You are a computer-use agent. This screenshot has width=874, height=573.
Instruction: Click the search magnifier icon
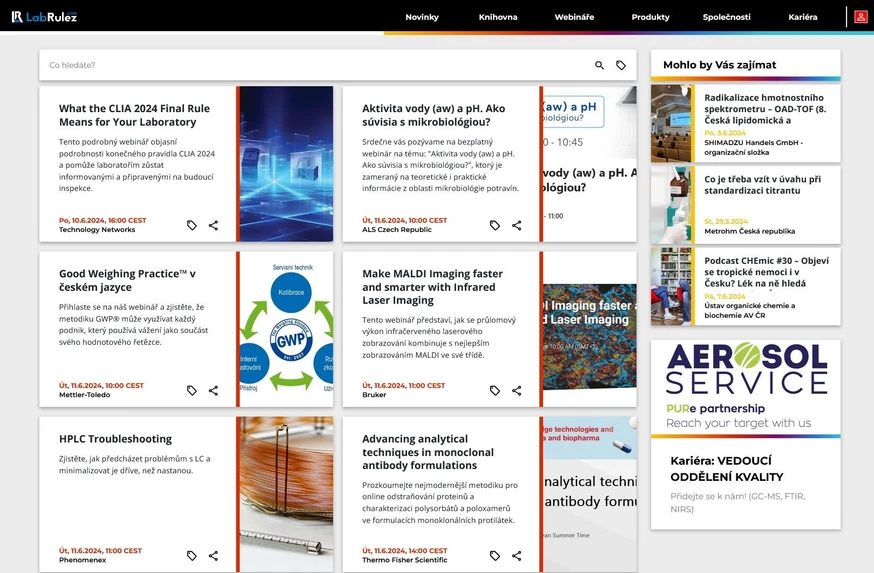click(x=599, y=65)
